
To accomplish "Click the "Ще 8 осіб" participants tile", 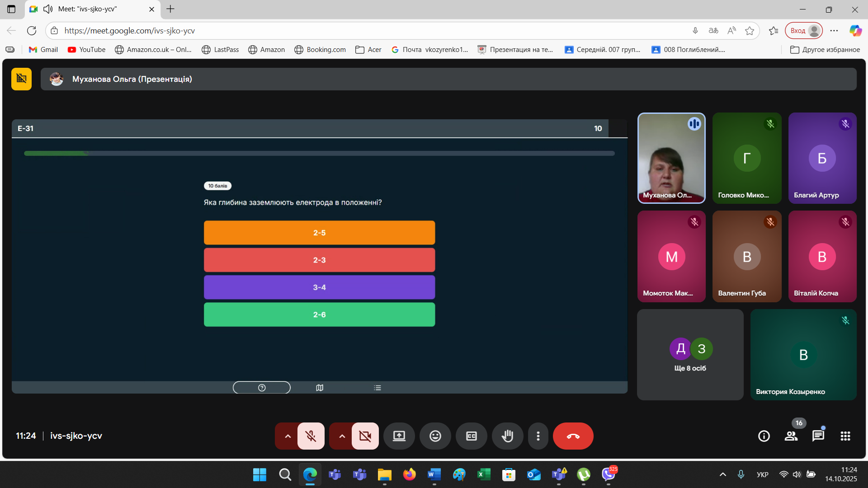I will (690, 355).
